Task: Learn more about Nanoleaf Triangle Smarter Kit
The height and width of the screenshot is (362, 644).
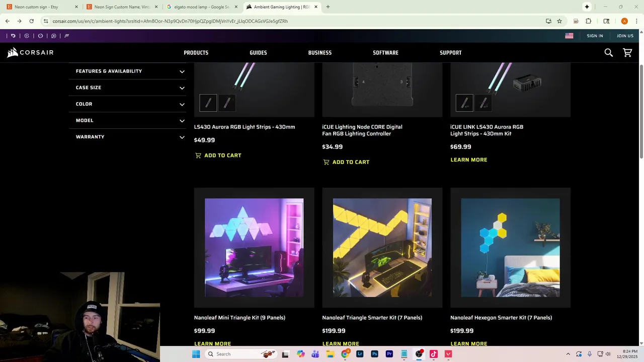Action: [341, 343]
